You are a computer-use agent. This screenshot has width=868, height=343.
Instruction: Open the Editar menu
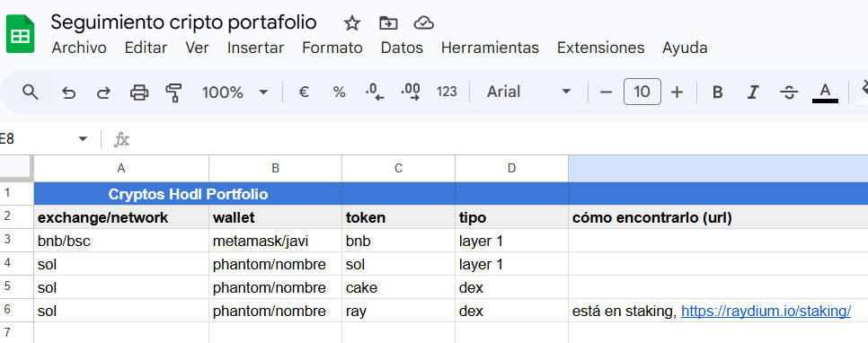(x=146, y=48)
